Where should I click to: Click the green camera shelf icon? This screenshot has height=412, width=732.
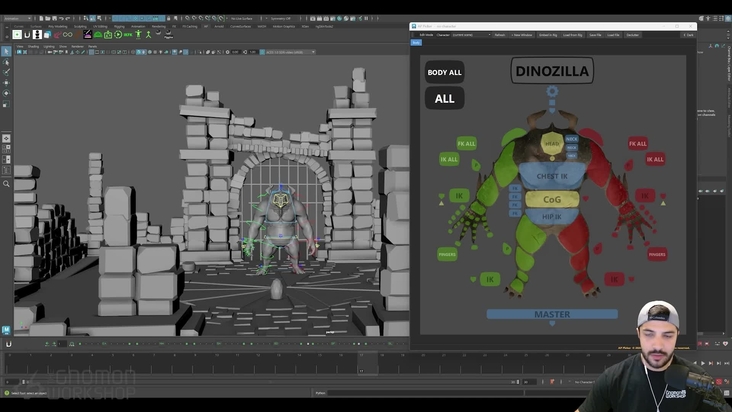tap(108, 35)
